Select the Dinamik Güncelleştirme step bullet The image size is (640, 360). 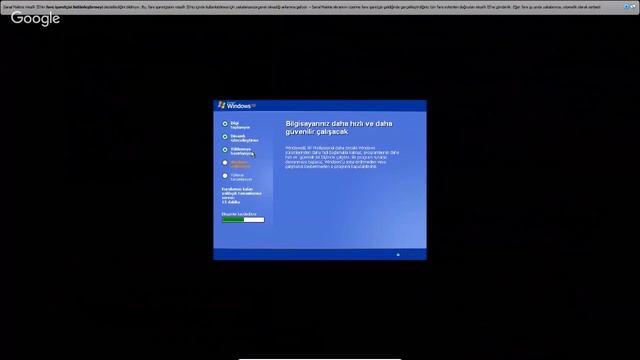[x=225, y=137]
